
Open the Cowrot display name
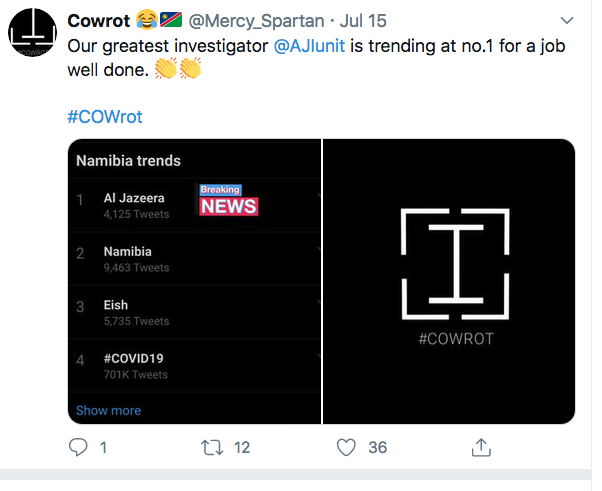[99, 21]
